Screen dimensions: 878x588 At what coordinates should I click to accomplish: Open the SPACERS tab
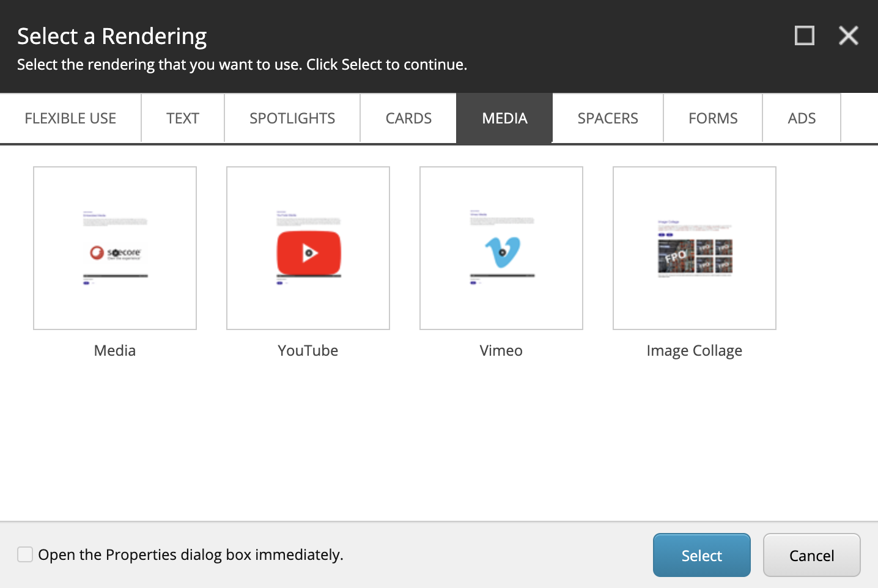[607, 118]
